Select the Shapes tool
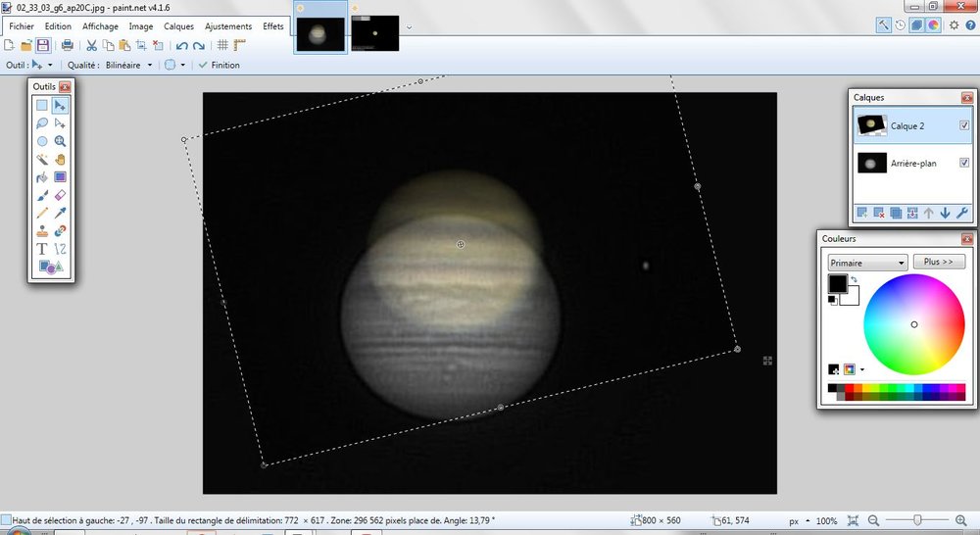This screenshot has width=980, height=535. (x=51, y=267)
